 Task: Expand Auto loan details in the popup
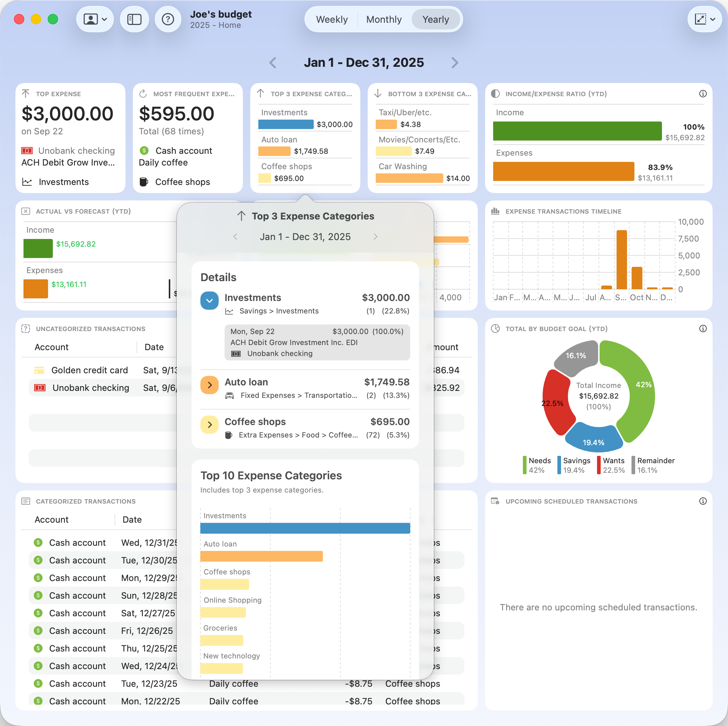point(209,385)
